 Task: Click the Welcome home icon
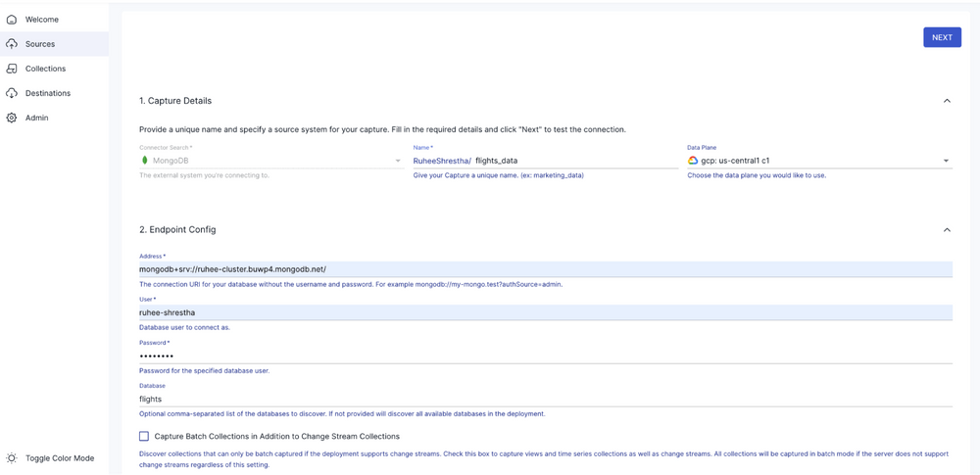coord(12,20)
